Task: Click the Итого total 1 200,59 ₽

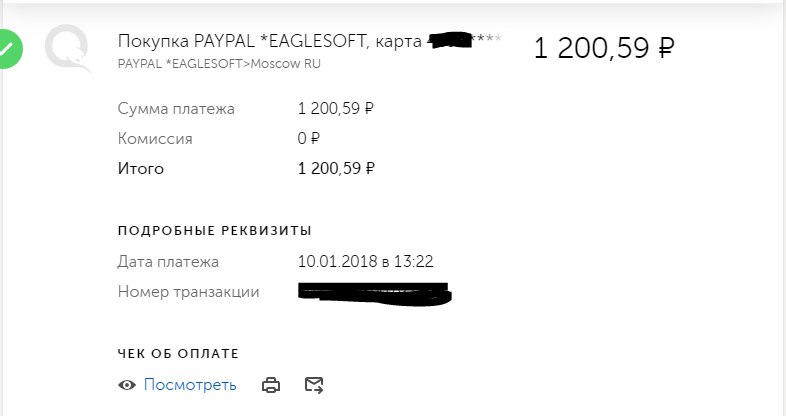Action: (x=336, y=168)
